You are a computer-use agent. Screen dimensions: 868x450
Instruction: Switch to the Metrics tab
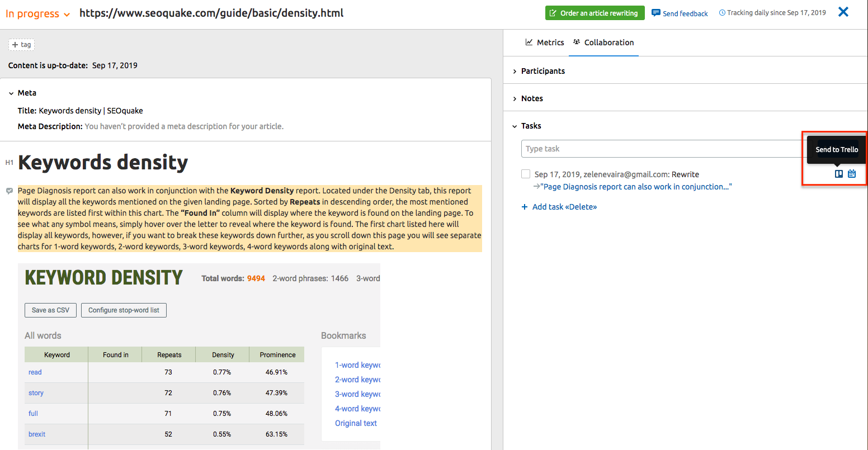click(545, 42)
